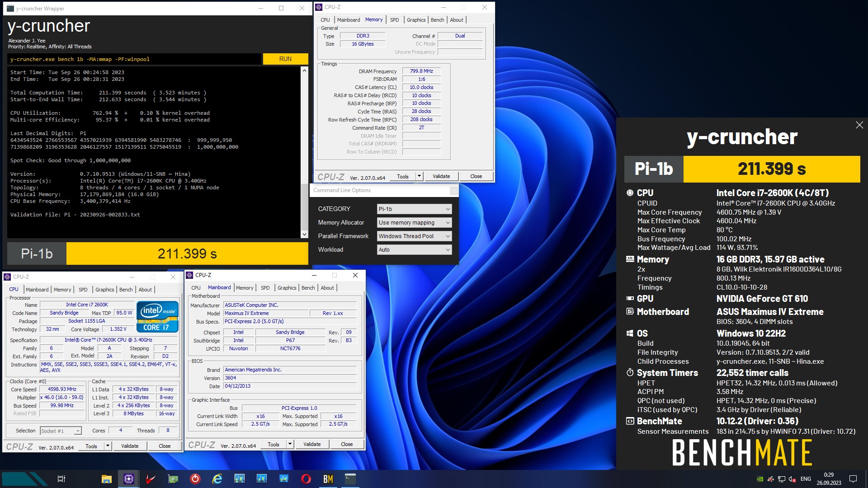Click Close button in CPU-Z Mainboard window

click(x=347, y=444)
